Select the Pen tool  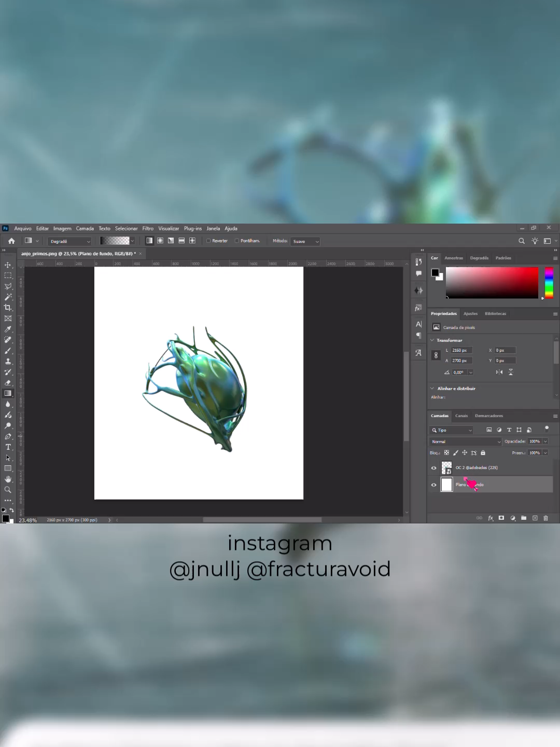[8, 436]
